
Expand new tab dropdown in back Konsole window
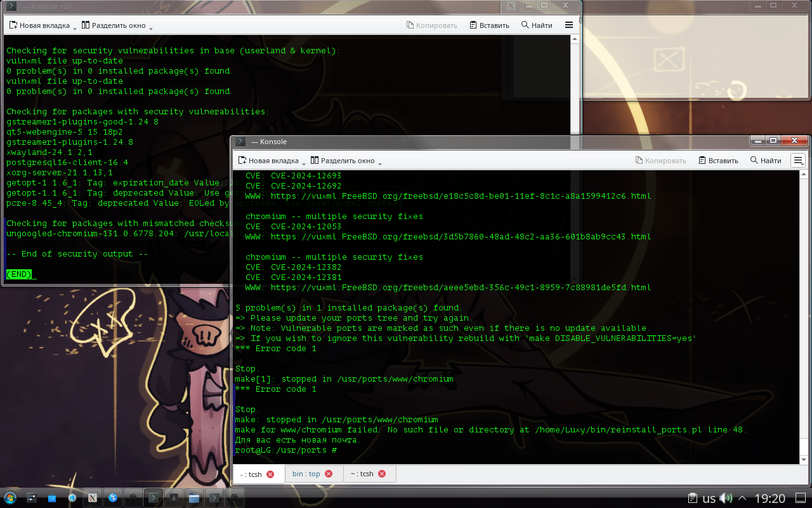click(75, 27)
